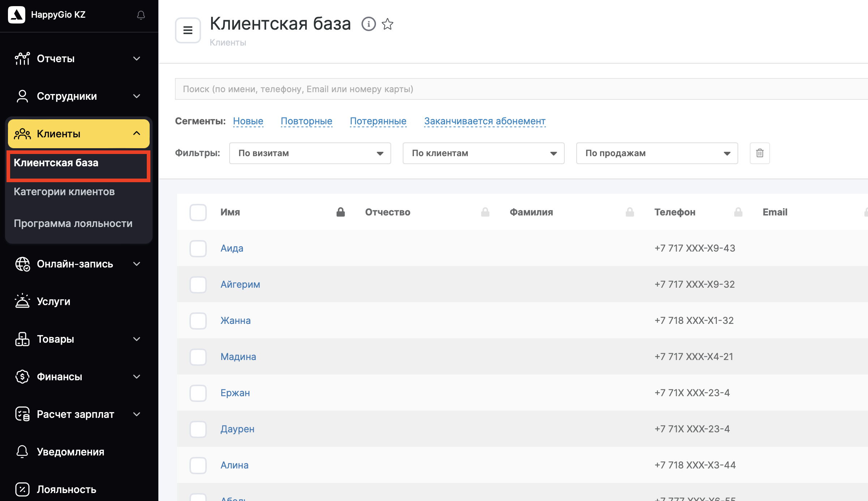Toggle the hamburger menu button
This screenshot has height=501, width=868.
[188, 30]
